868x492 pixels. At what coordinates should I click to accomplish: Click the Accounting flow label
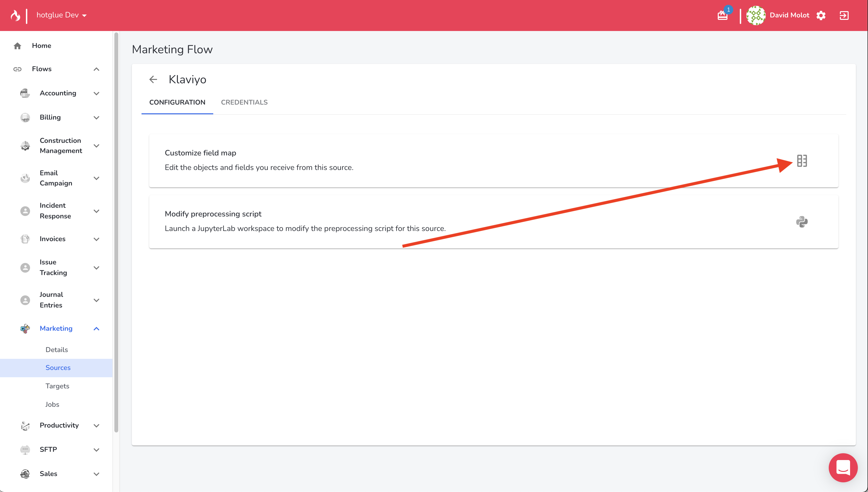pyautogui.click(x=58, y=93)
